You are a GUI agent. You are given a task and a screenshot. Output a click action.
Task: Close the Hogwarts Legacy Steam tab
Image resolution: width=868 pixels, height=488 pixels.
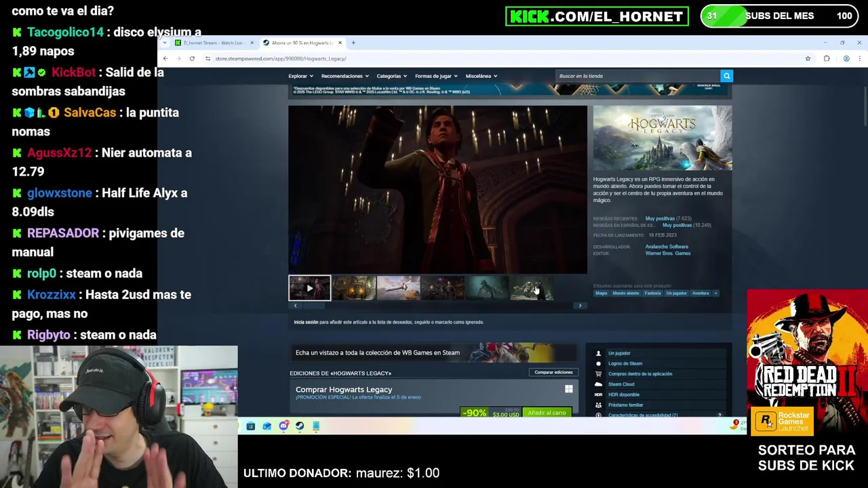click(x=340, y=43)
